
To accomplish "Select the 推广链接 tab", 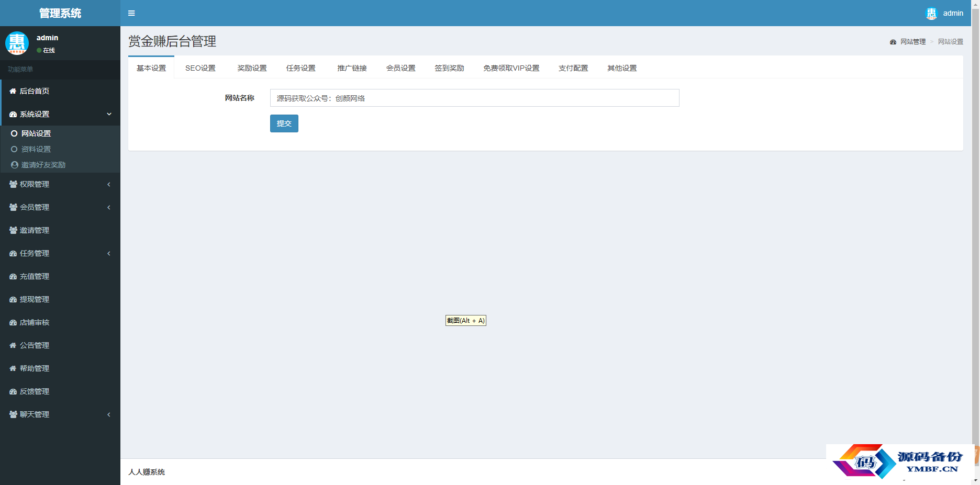I will coord(352,68).
